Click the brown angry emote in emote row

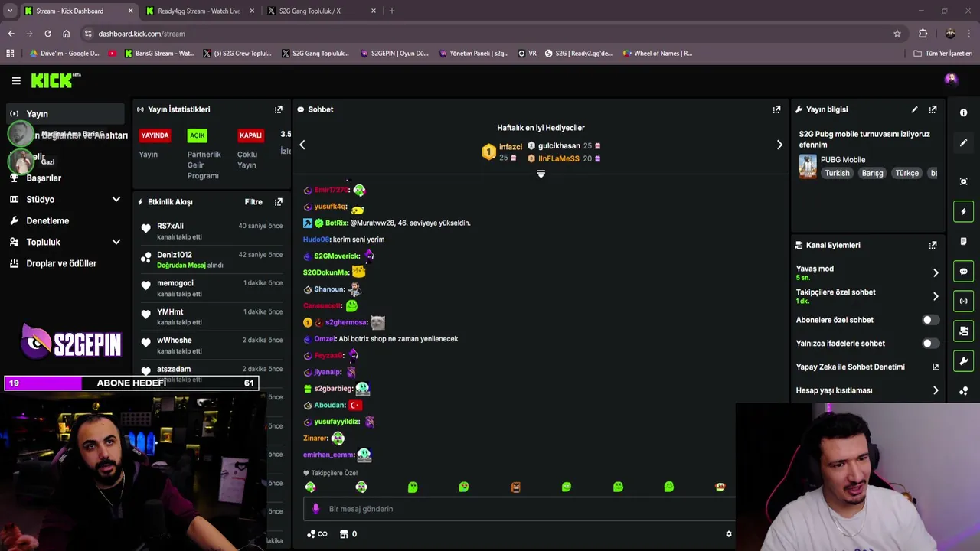(x=515, y=487)
